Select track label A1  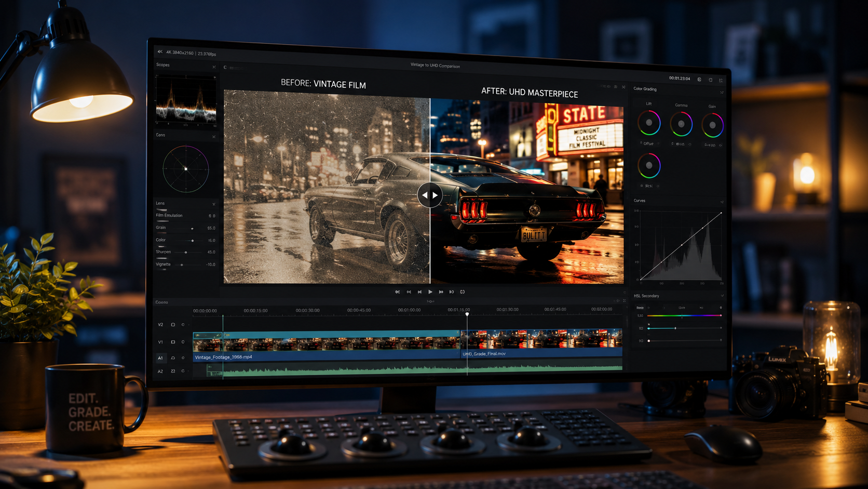click(160, 358)
